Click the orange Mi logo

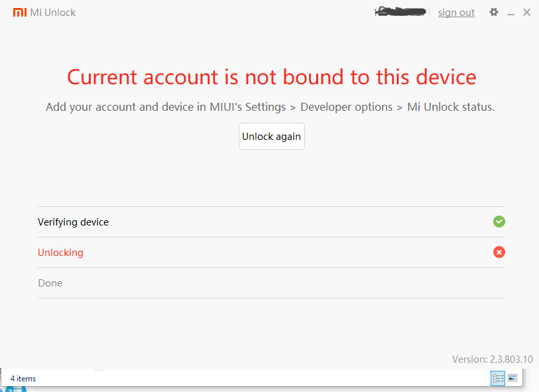point(20,13)
